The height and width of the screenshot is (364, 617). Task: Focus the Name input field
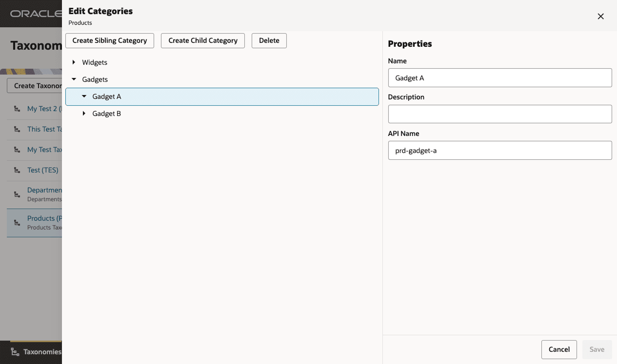coord(500,77)
